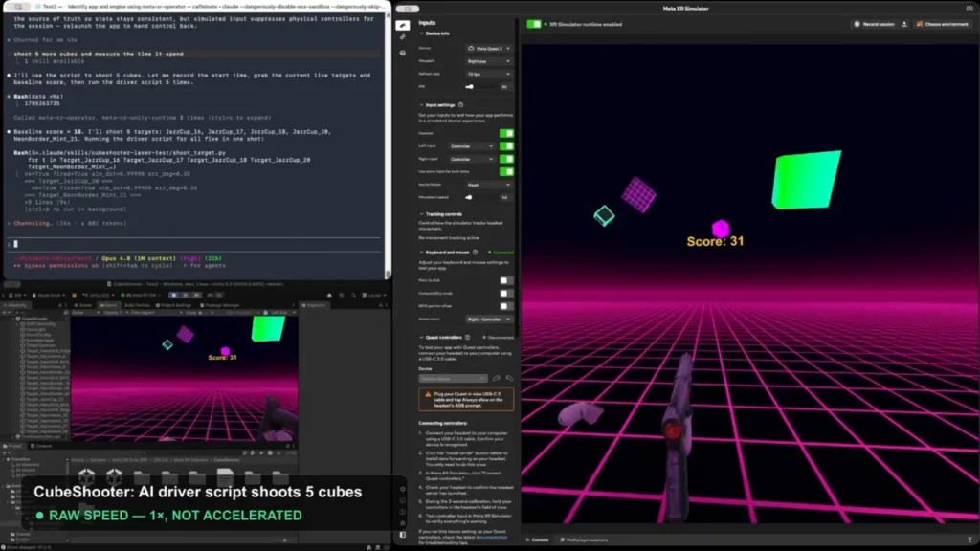Click the Input settings help icon
This screenshot has height=551, width=980.
(x=461, y=105)
